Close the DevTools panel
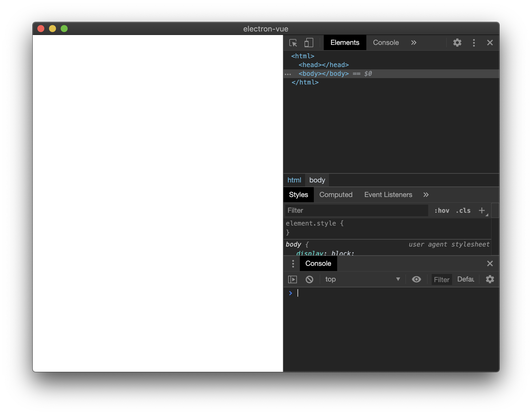532x415 pixels. pyautogui.click(x=490, y=43)
